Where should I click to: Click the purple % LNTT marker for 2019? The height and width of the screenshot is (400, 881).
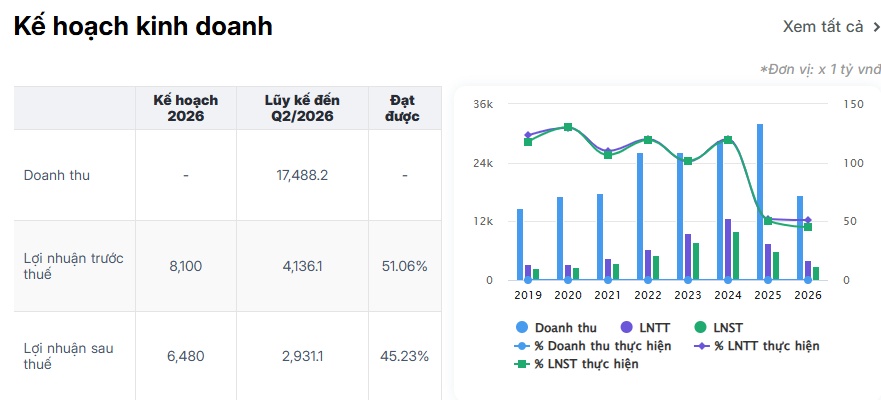click(528, 135)
